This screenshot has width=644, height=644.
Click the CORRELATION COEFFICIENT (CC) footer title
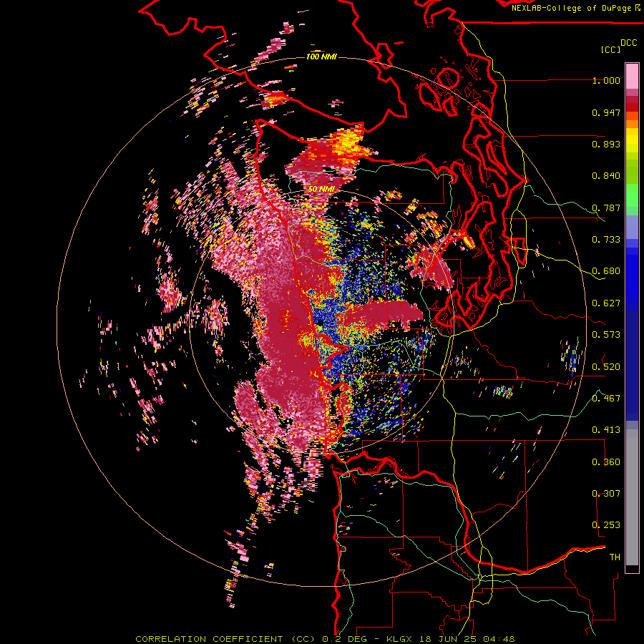point(225,639)
